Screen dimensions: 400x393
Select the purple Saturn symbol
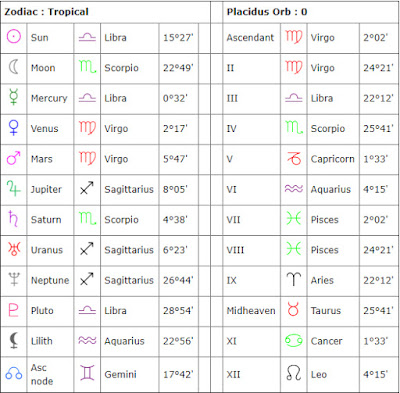click(x=13, y=218)
